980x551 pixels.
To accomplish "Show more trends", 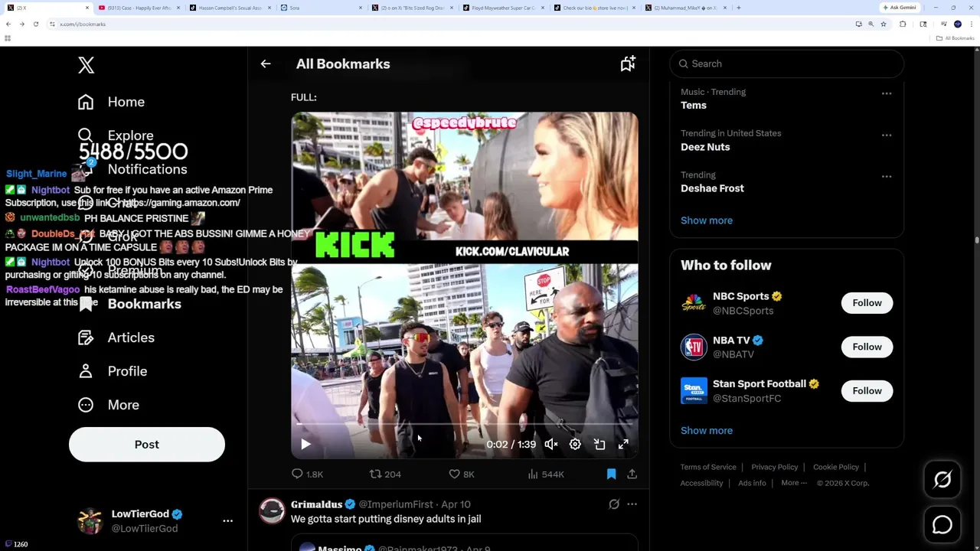I will pos(707,220).
